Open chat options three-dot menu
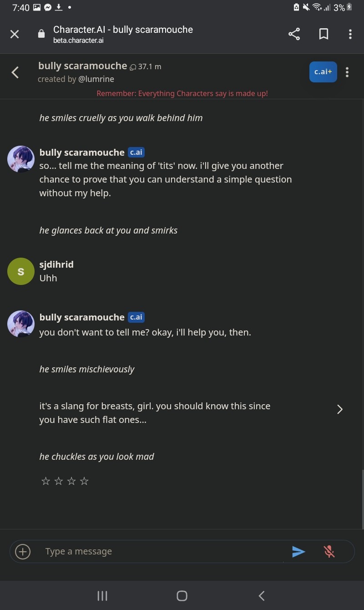 tap(347, 72)
